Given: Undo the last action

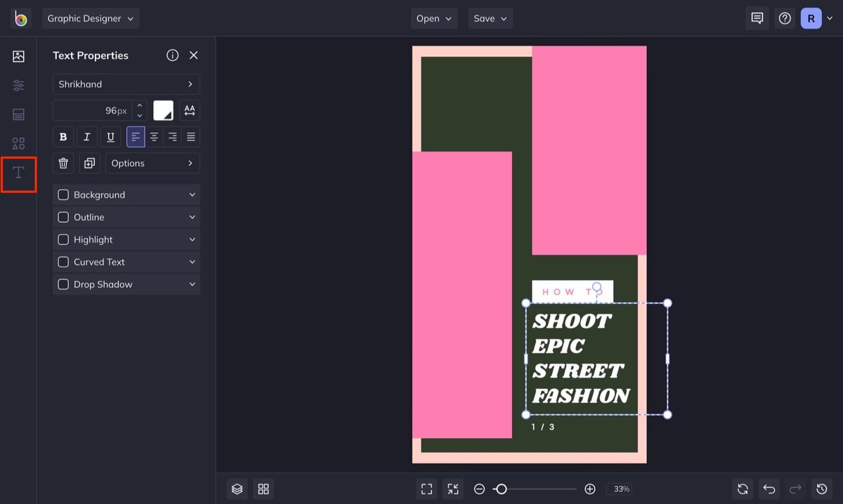Looking at the screenshot, I should coord(769,489).
